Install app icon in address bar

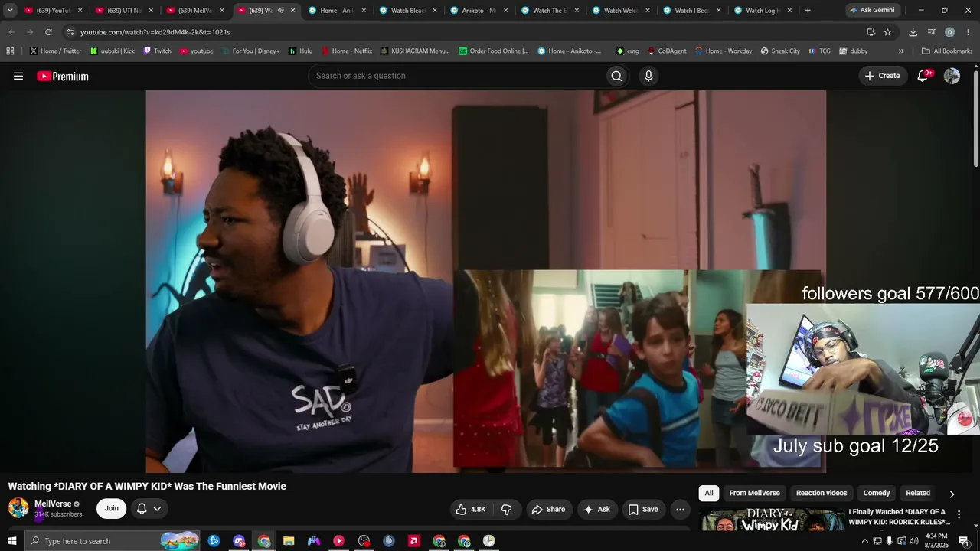pyautogui.click(x=871, y=32)
